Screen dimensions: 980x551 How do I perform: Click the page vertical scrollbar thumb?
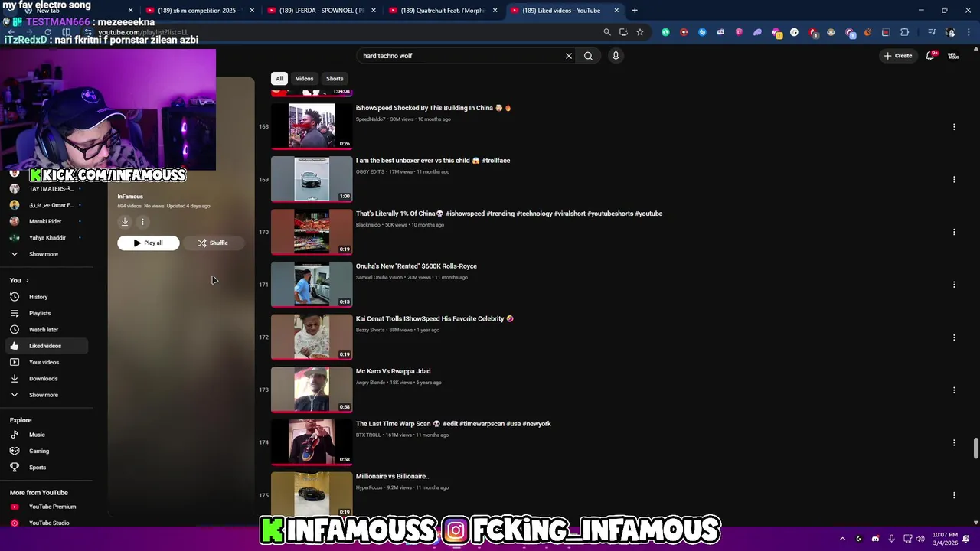click(975, 448)
